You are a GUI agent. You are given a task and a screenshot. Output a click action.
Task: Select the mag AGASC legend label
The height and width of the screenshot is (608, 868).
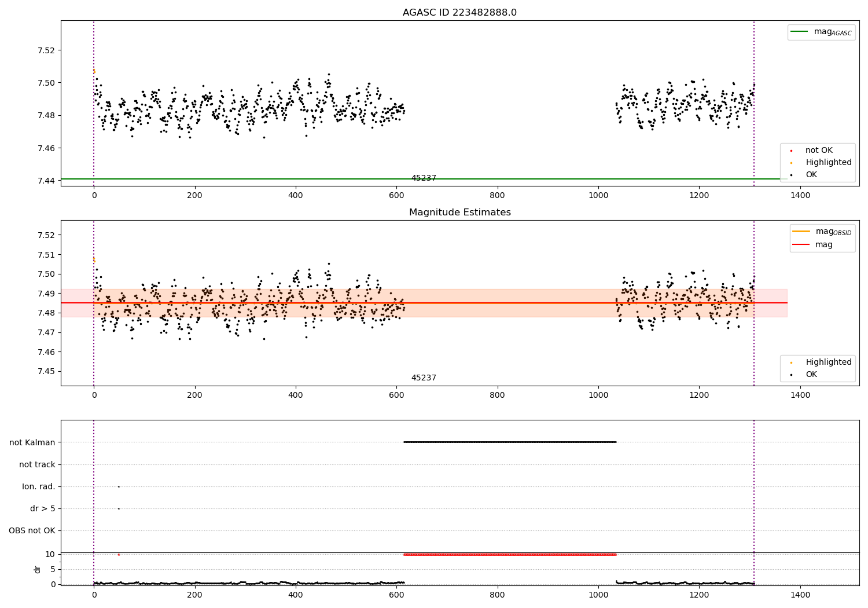click(x=833, y=32)
